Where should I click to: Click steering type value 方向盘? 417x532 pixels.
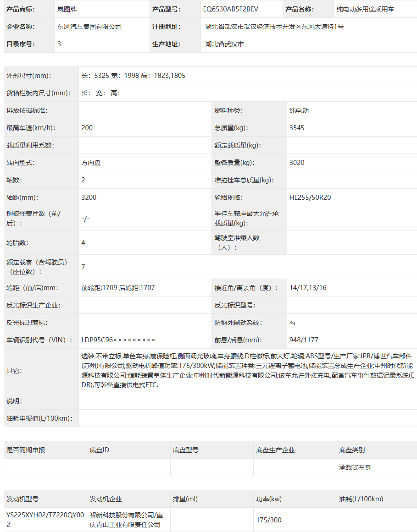[91, 163]
